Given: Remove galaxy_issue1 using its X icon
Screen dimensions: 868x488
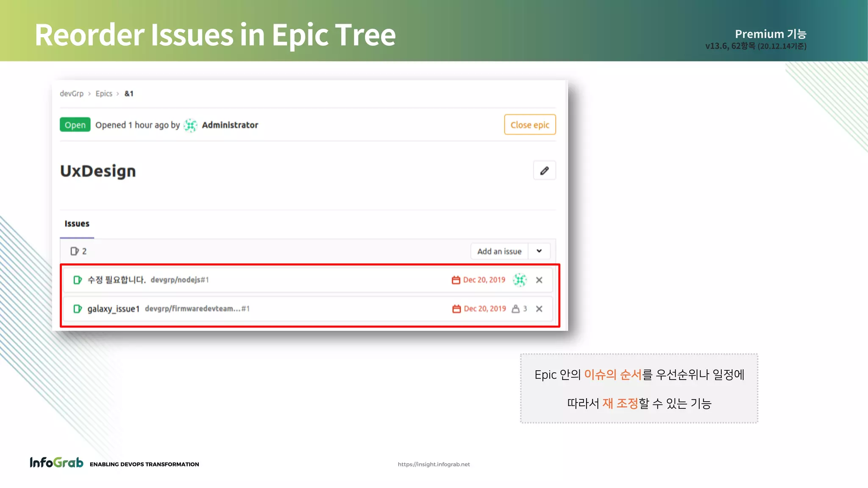Looking at the screenshot, I should tap(539, 309).
